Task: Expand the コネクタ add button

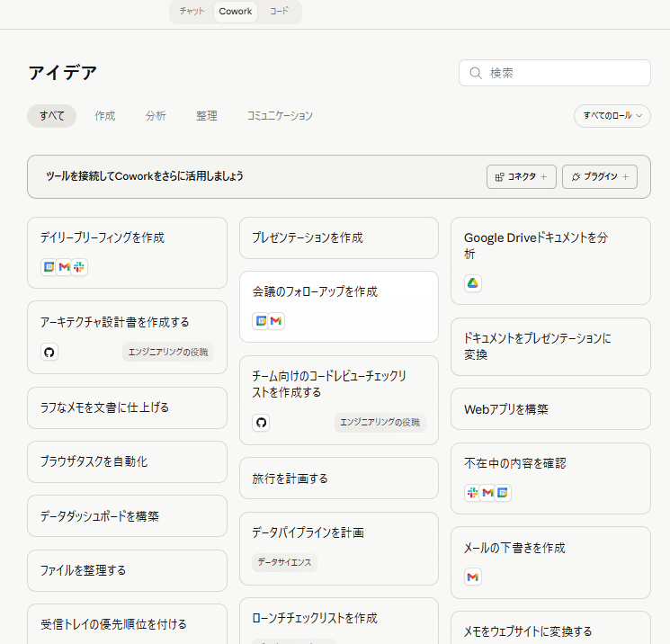Action: [x=522, y=177]
